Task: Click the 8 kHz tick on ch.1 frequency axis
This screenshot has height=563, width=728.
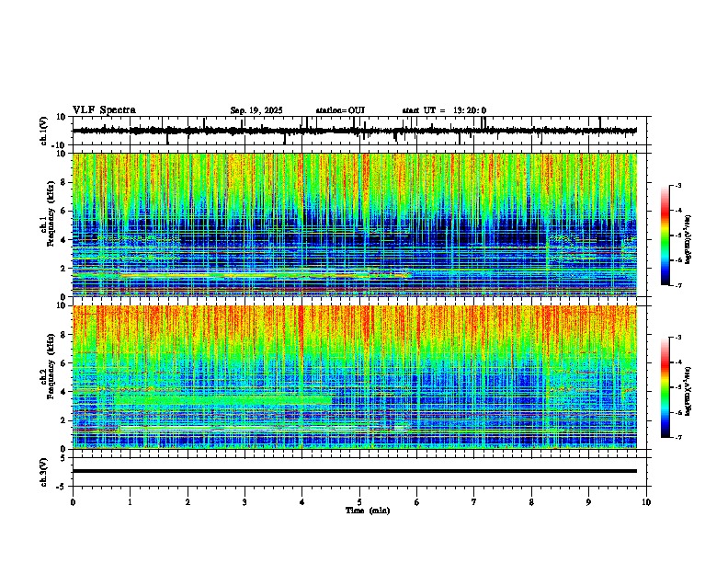Action: tap(64, 182)
